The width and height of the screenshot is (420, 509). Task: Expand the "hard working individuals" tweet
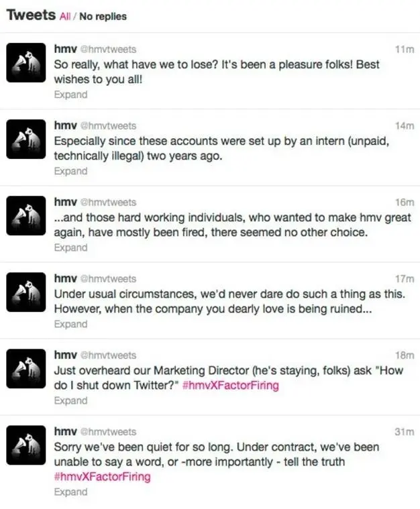[x=70, y=247]
